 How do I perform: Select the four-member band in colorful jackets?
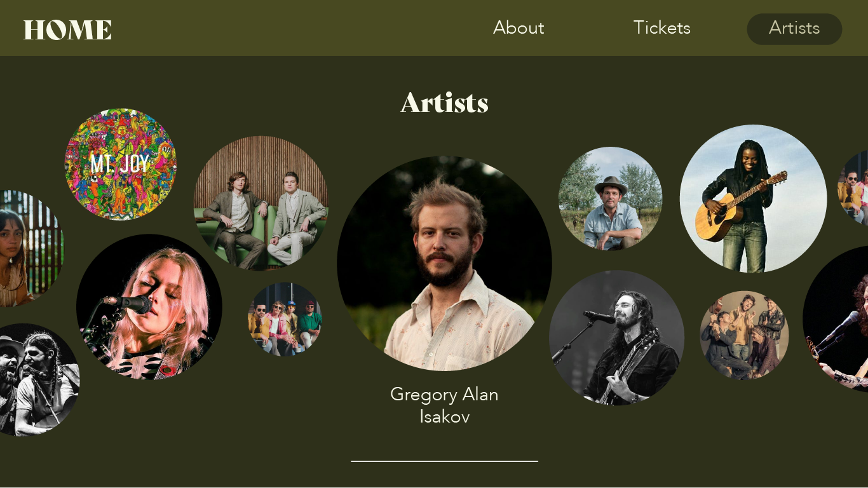[285, 320]
